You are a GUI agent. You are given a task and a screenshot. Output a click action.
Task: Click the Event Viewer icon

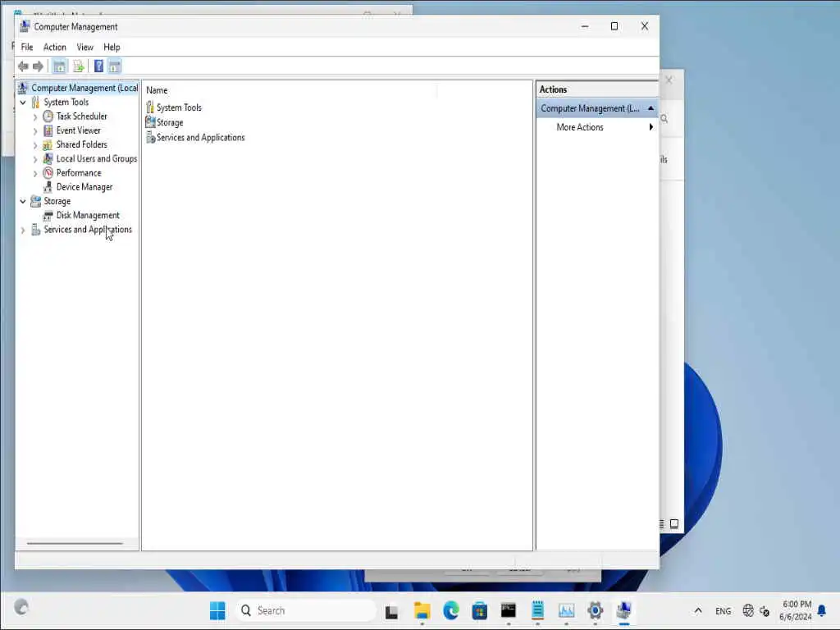pyautogui.click(x=48, y=130)
